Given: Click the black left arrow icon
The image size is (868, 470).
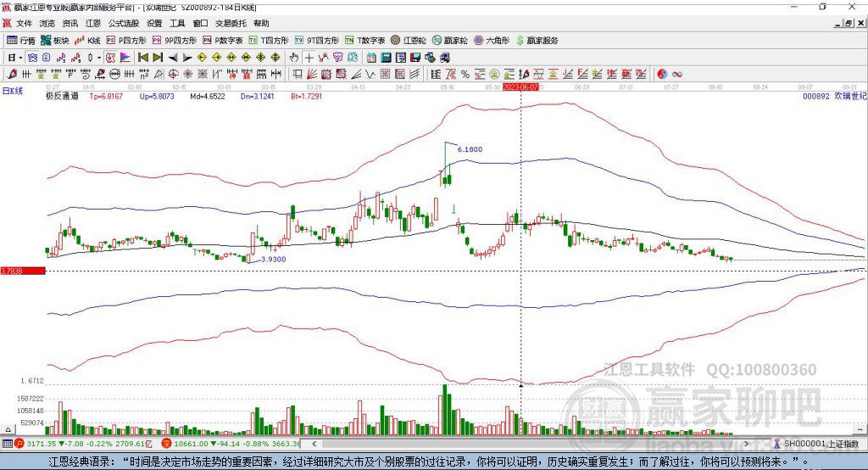Looking at the screenshot, I should 173,58.
